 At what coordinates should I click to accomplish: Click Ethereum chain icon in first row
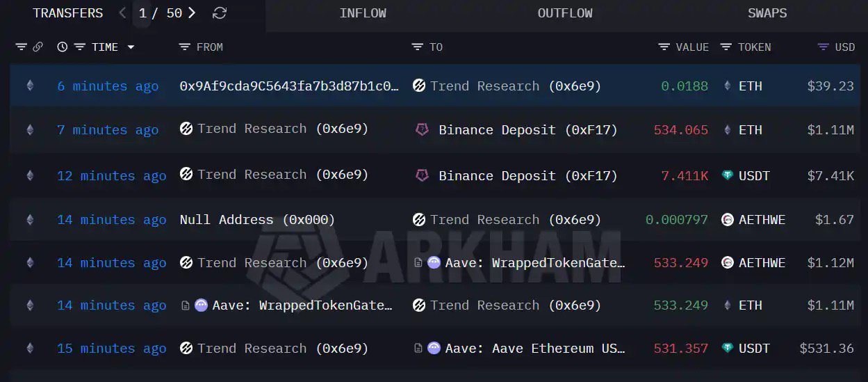point(29,86)
